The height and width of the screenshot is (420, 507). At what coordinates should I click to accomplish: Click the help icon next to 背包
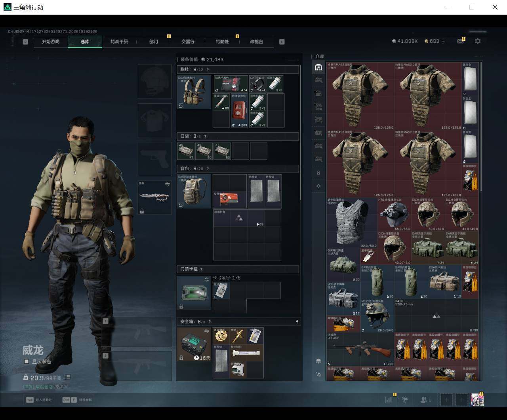pyautogui.click(x=208, y=169)
